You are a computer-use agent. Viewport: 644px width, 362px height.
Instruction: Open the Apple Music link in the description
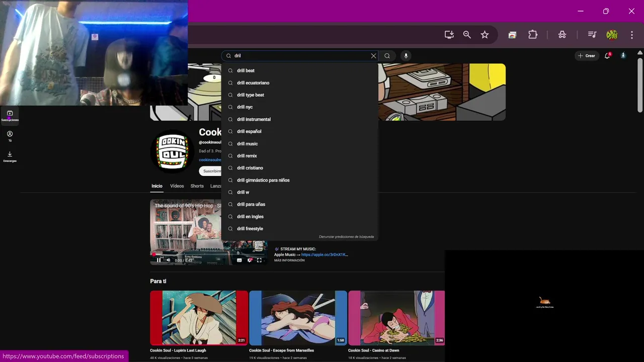(325, 255)
